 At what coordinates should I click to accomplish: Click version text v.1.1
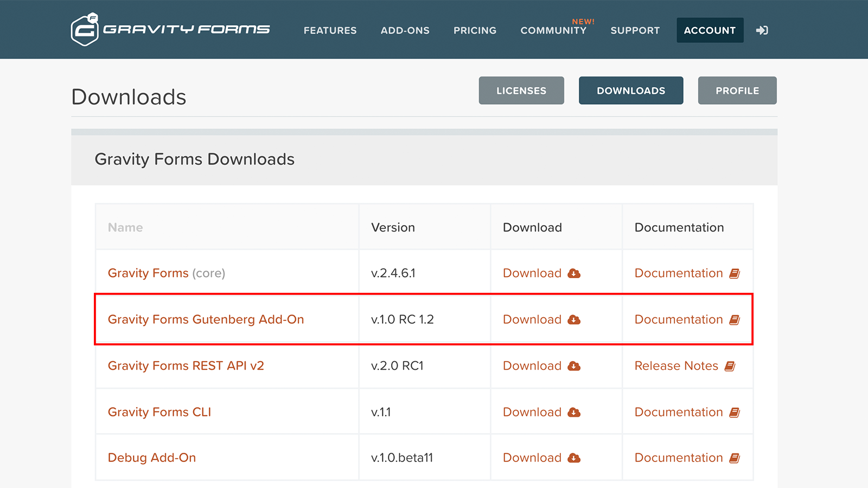pos(381,412)
